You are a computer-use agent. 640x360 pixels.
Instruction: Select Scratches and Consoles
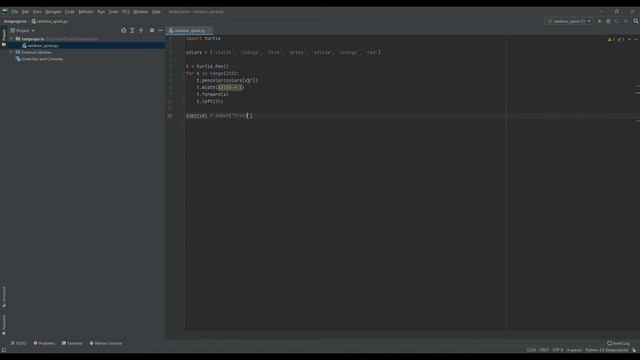pos(39,59)
